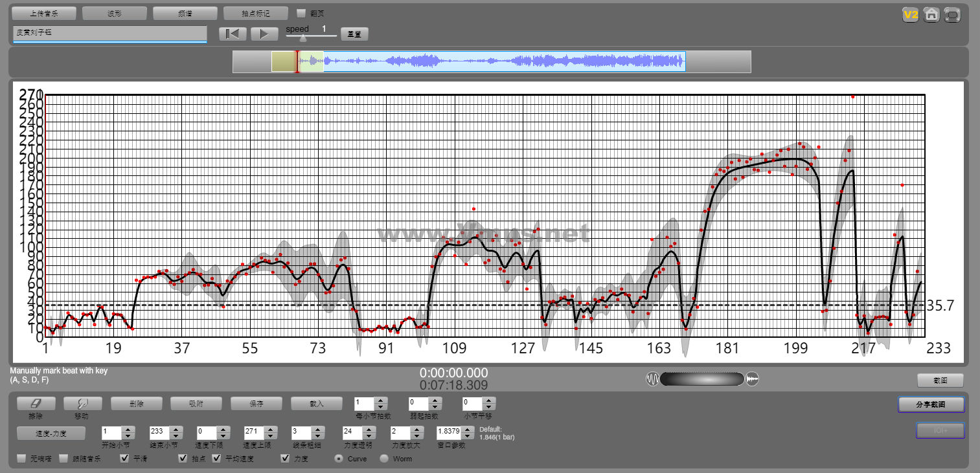Click the 速度上限 field showing 271
The image size is (980, 473).
pos(255,432)
